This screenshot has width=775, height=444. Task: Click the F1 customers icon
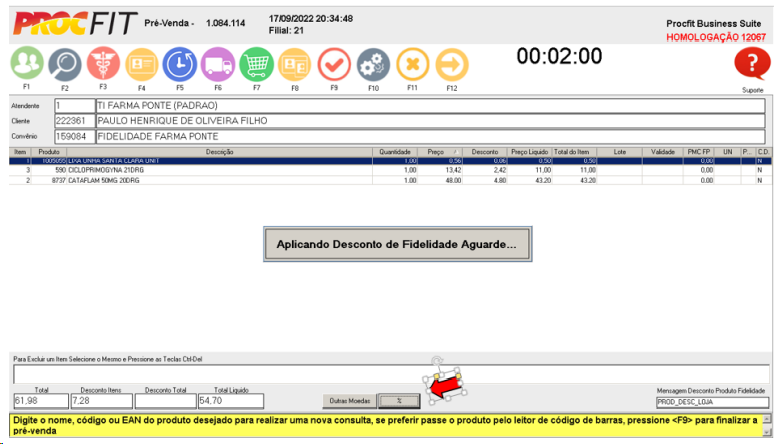coord(27,63)
